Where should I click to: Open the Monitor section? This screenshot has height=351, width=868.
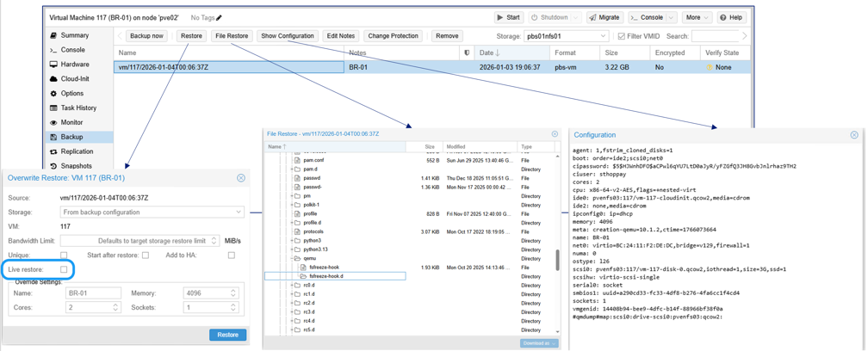(71, 123)
